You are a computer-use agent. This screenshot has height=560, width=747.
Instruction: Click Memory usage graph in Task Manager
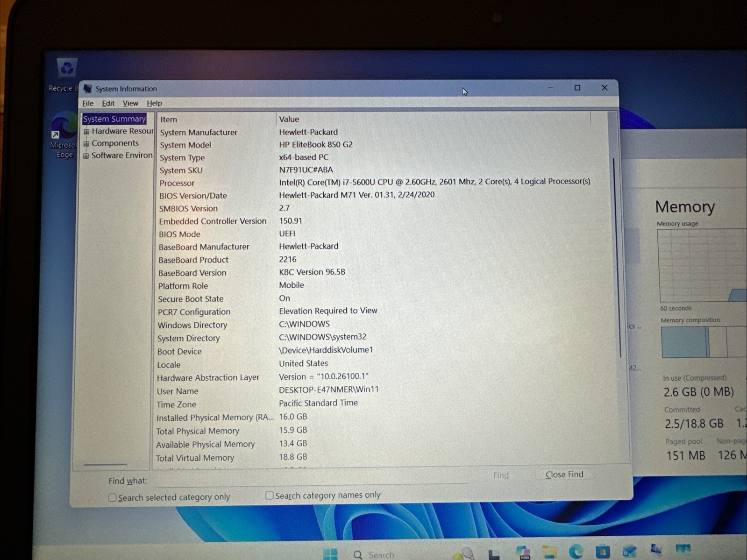click(702, 265)
